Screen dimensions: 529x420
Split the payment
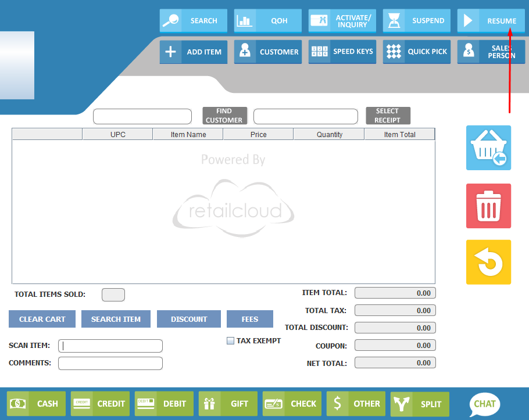pyautogui.click(x=420, y=404)
